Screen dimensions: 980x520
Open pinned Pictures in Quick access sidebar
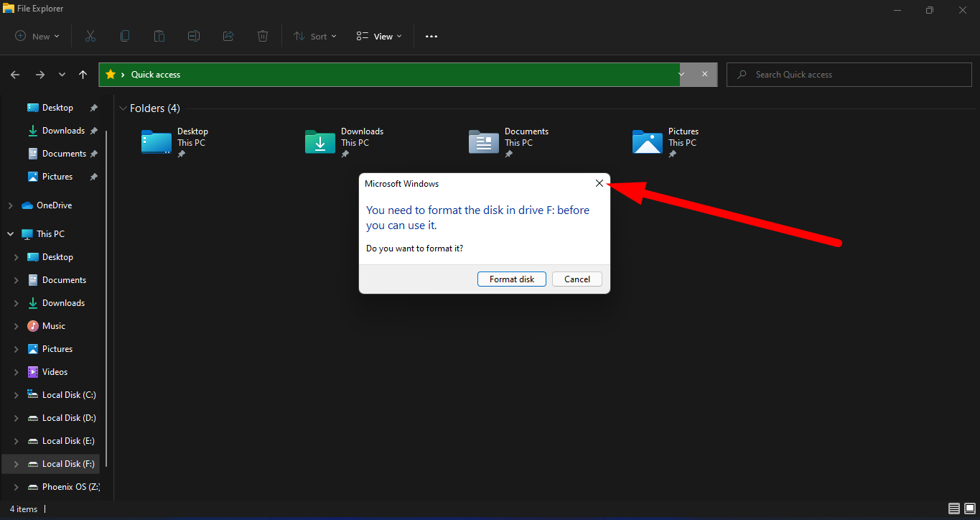pos(57,177)
